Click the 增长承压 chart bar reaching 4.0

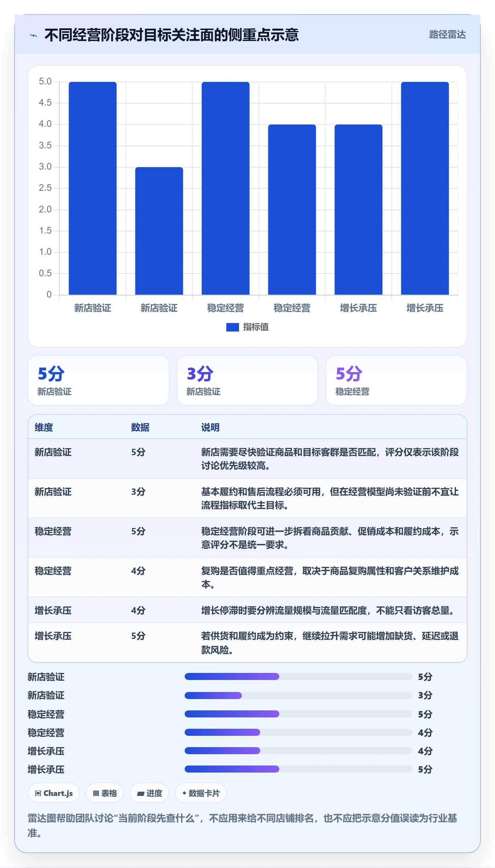click(359, 210)
